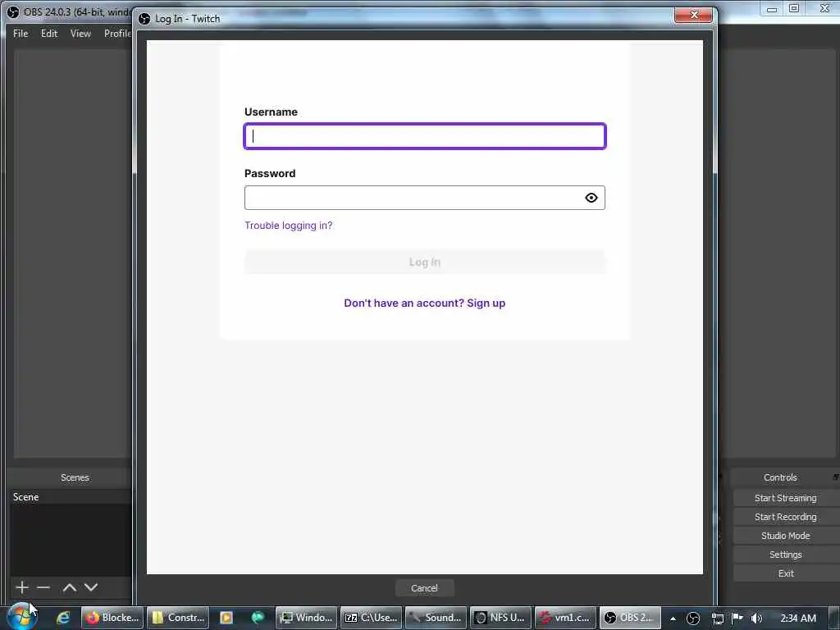840x630 pixels.
Task: Click the 2:34 AM system clock
Action: tap(797, 619)
